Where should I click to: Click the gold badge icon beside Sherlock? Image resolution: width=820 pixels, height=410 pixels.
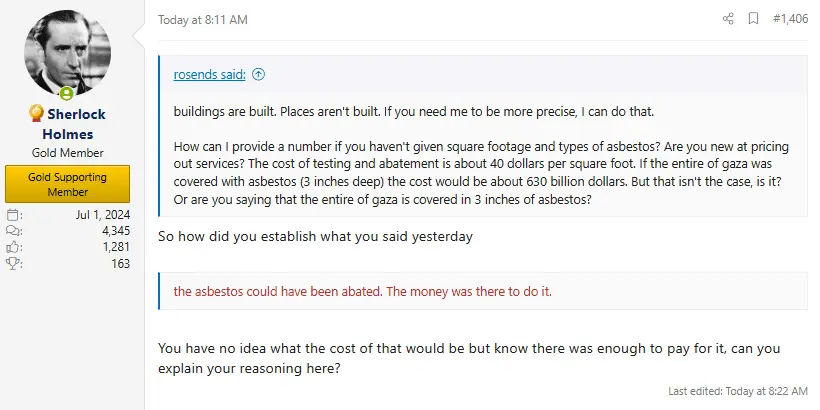(x=36, y=114)
